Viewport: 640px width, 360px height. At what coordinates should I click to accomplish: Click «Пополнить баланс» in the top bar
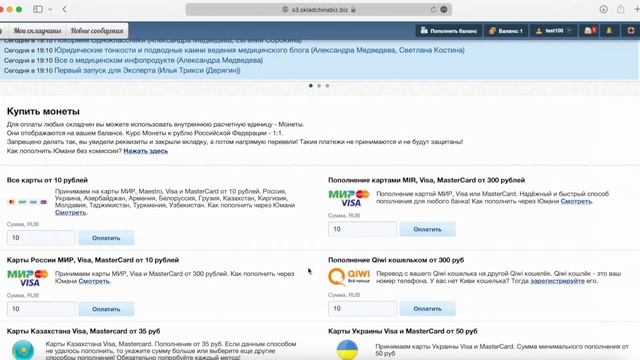[449, 31]
